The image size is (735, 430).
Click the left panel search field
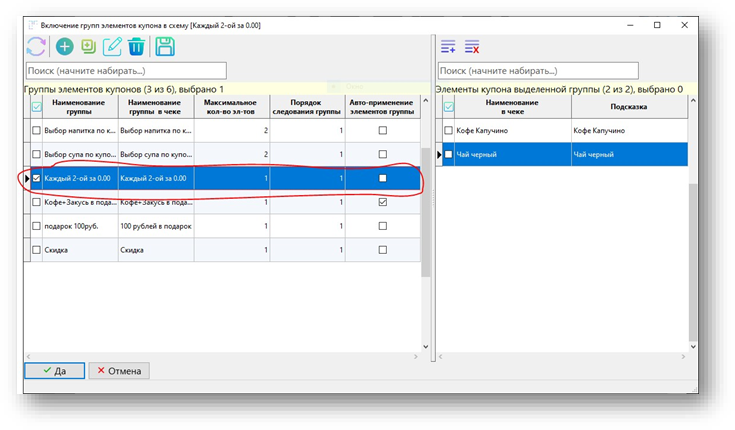126,71
